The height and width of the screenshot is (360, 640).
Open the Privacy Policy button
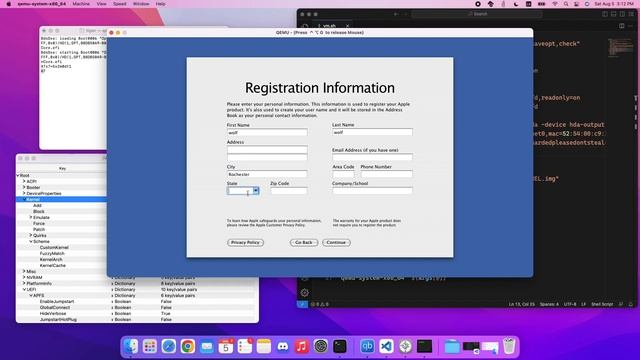245,242
